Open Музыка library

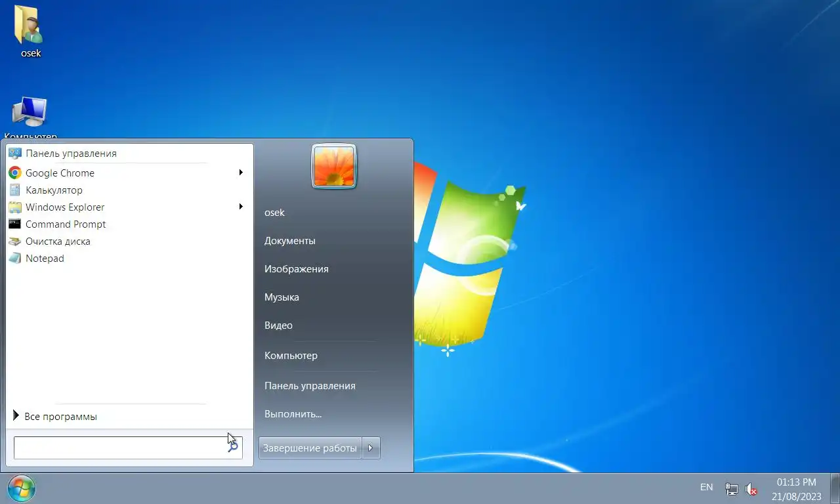[x=282, y=297]
